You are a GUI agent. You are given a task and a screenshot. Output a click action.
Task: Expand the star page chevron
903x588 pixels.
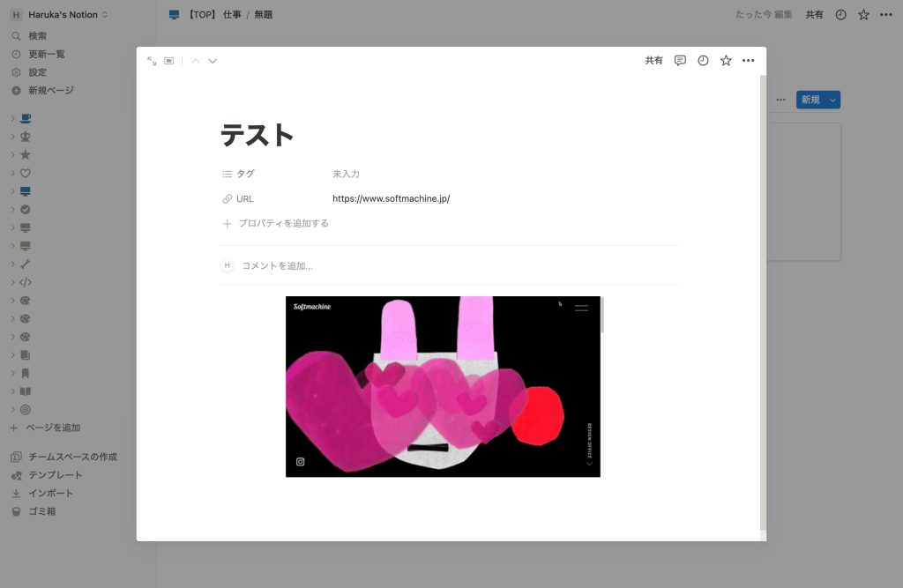point(12,155)
